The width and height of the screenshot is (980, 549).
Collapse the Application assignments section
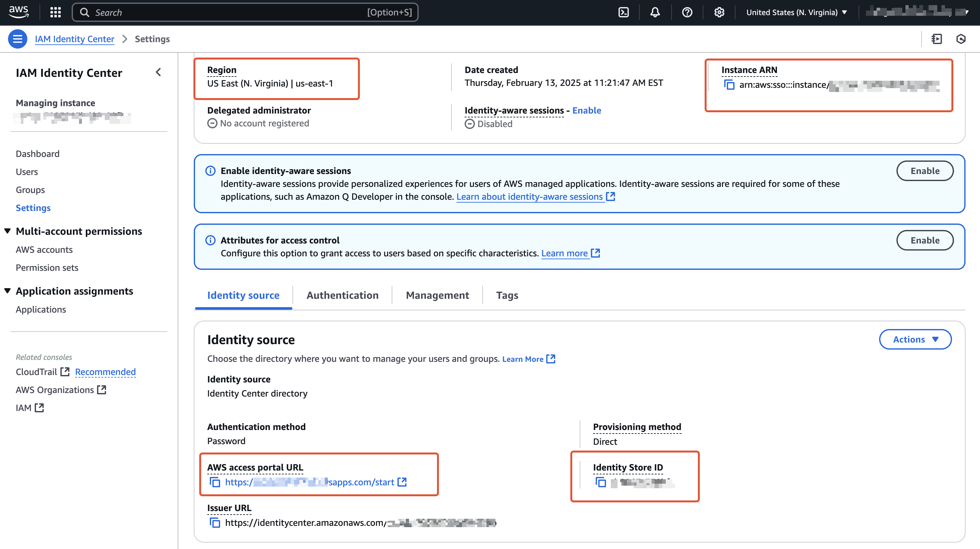point(8,290)
